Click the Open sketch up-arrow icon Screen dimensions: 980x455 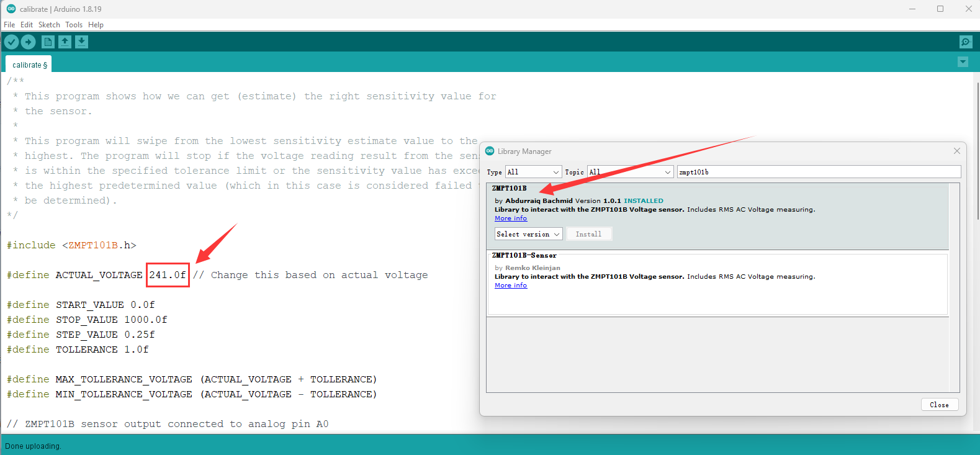click(x=65, y=42)
